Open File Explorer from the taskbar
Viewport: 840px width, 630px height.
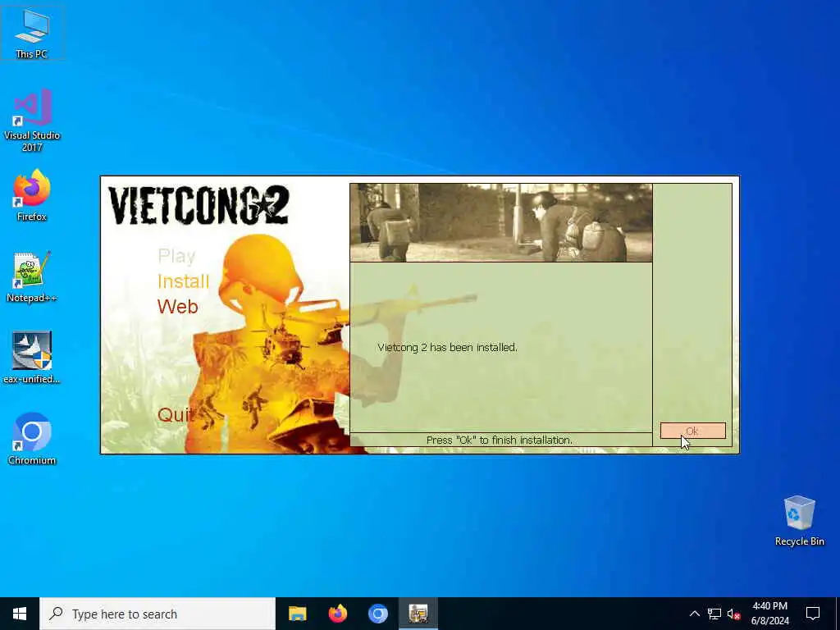pos(297,614)
